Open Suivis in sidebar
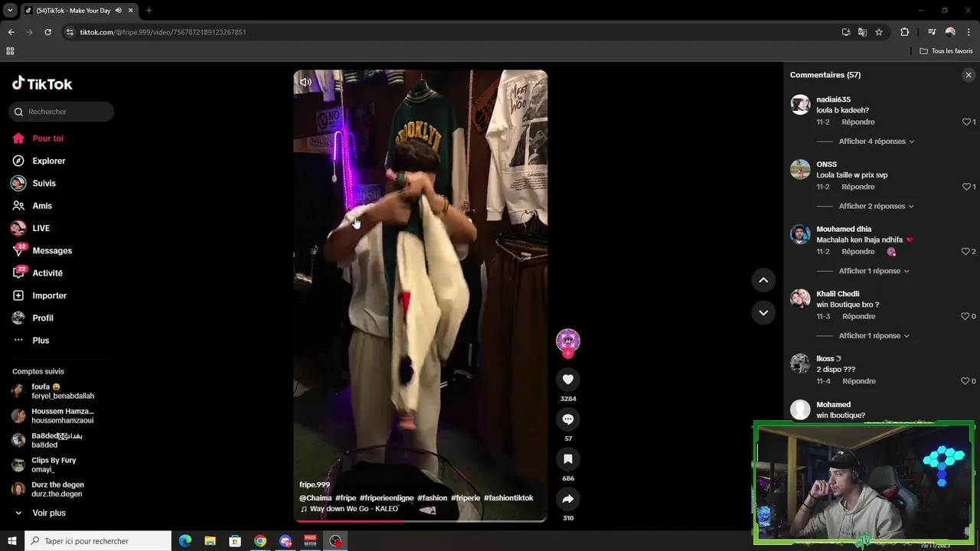Screen dimensions: 980x551 coord(44,183)
